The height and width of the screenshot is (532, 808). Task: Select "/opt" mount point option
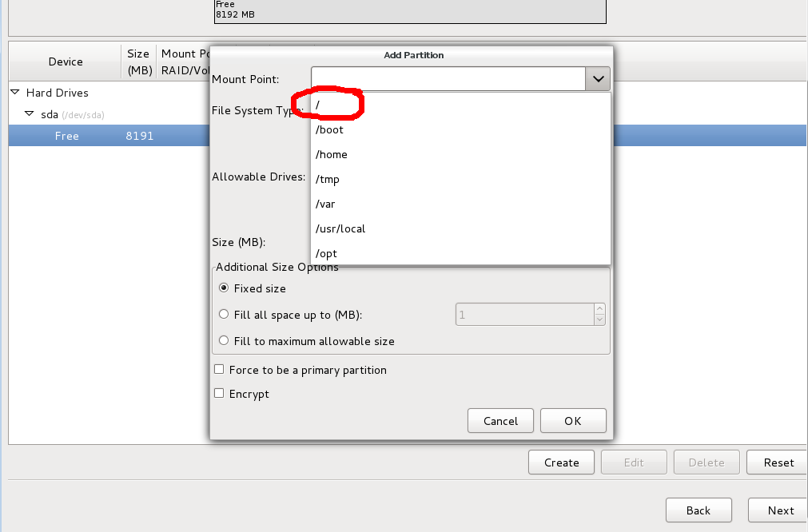coord(326,253)
